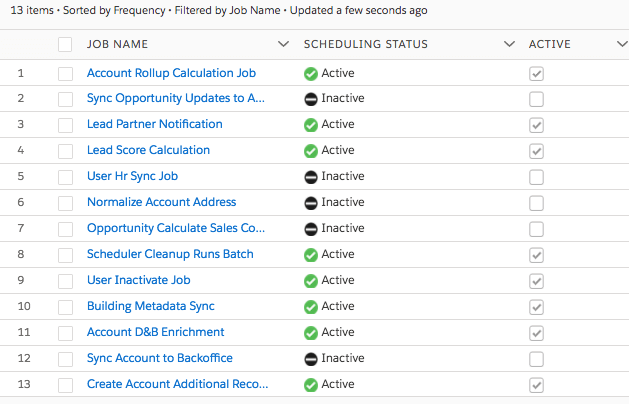This screenshot has height=404, width=629.
Task: Click Active status icon for Lead Partner Notification
Action: point(311,125)
